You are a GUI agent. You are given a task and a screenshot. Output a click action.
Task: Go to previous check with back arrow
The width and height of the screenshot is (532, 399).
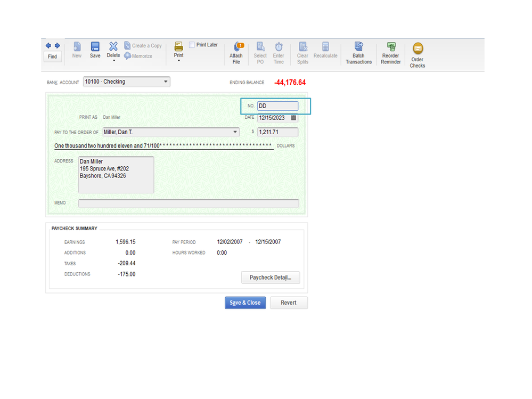coord(48,45)
